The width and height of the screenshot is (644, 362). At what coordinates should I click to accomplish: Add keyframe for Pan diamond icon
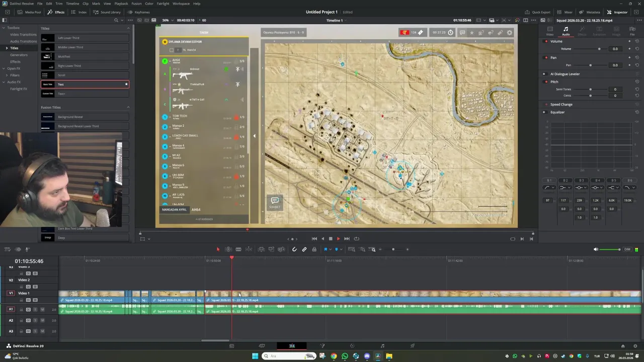(x=629, y=65)
